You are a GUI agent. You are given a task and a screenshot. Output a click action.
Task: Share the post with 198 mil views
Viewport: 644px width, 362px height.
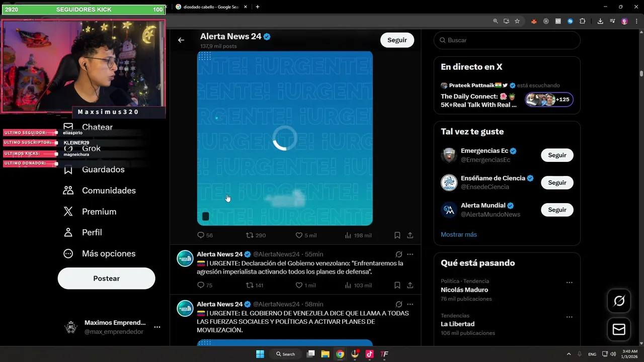tap(410, 235)
